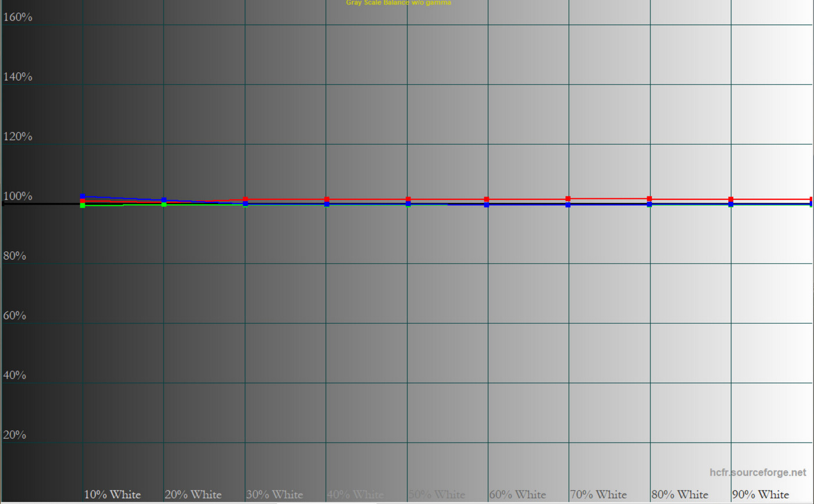Click the 60% vertical axis label
Viewport: 814px width, 504px height.
[x=15, y=316]
